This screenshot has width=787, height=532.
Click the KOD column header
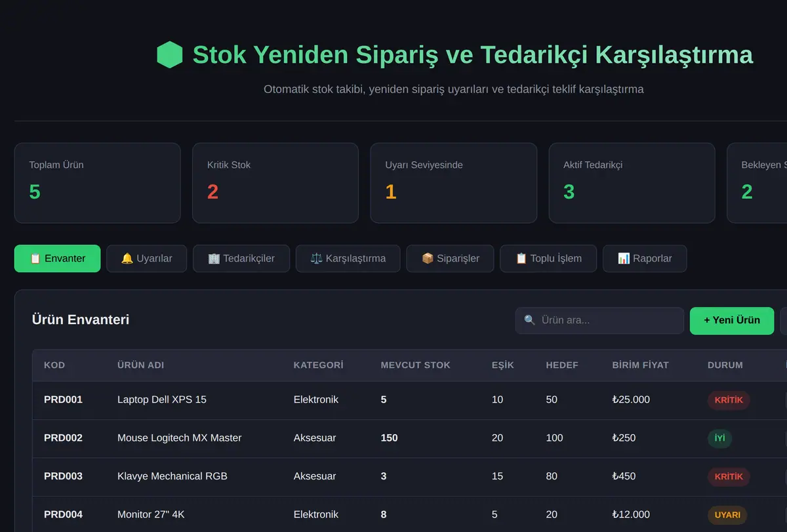tap(54, 365)
